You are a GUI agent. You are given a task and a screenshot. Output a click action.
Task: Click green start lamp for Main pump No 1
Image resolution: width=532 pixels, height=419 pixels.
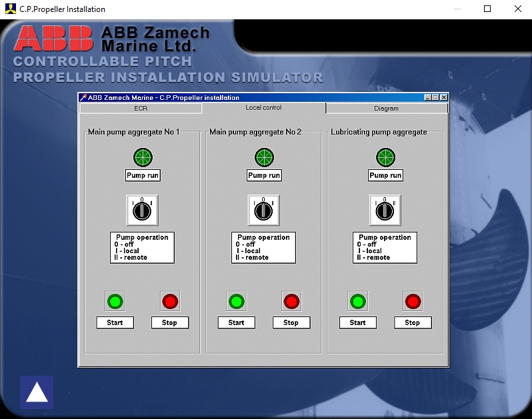coord(115,301)
